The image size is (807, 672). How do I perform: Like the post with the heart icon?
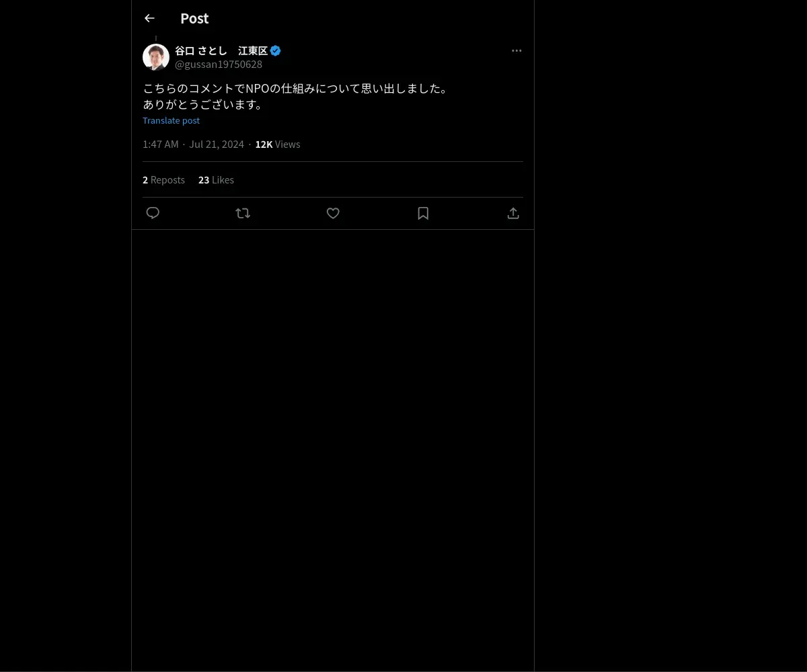click(333, 213)
